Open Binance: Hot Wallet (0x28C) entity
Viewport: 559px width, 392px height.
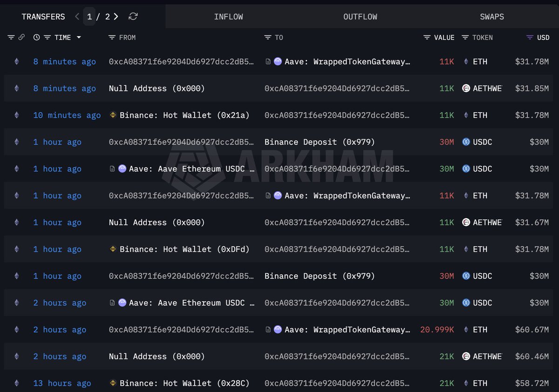click(184, 384)
